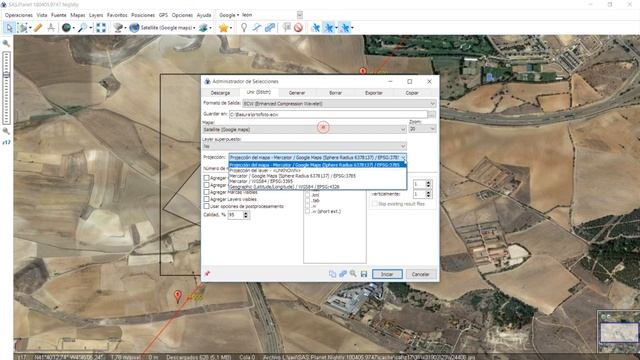Open toolbar 'Satellite (Google maps)' map dropdown
Image resolution: width=640 pixels, height=360 pixels.
[x=194, y=28]
